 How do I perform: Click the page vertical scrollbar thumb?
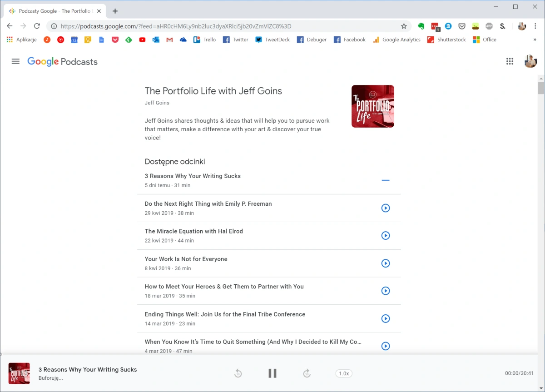(541, 88)
